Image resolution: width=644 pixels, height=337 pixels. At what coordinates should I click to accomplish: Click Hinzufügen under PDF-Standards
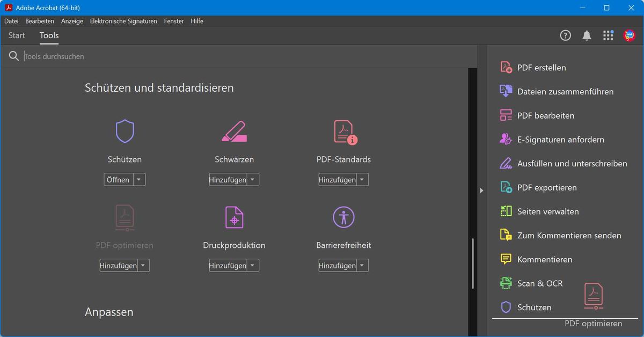(x=337, y=180)
